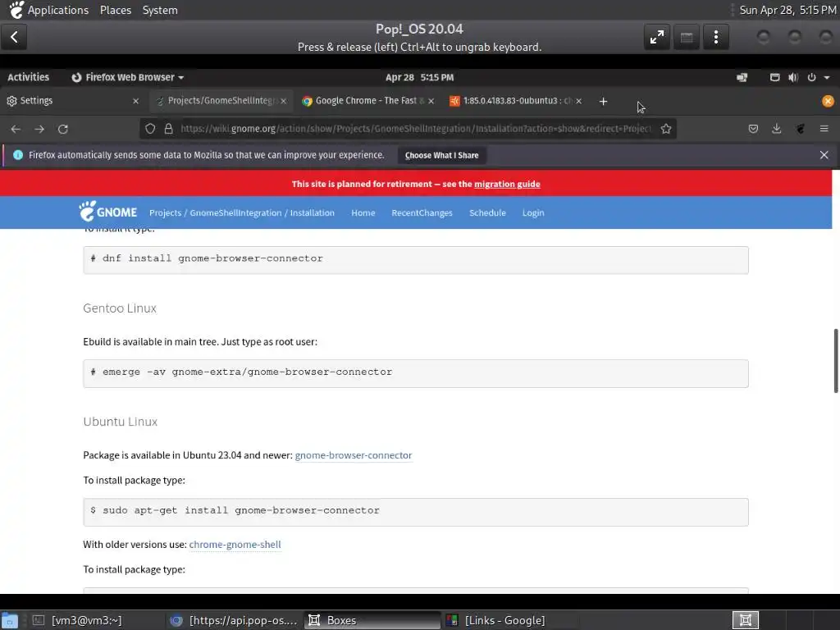Viewport: 840px width, 630px height.
Task: Click host clock Sun Apr 28
Action: pyautogui.click(x=787, y=10)
